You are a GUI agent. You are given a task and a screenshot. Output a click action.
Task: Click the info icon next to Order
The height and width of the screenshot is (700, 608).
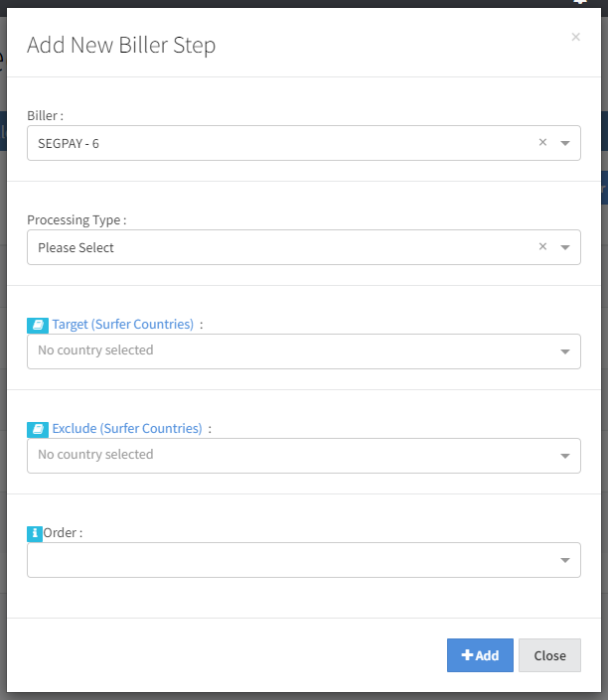35,533
